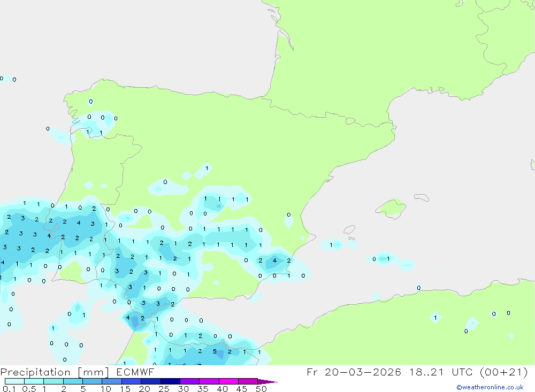Screen dimensions: 535x392
Task: Click the "(00+21)" forecast offset text
Action: [x=503, y=372]
